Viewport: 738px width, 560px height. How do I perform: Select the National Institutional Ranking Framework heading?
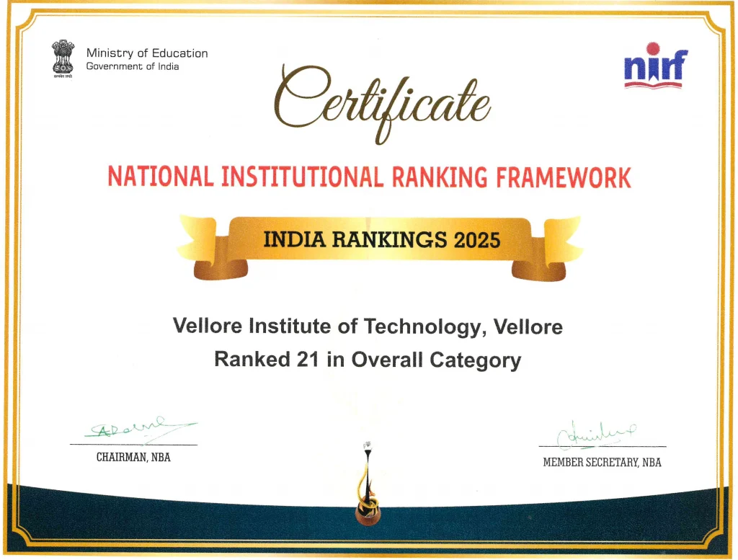369,177
